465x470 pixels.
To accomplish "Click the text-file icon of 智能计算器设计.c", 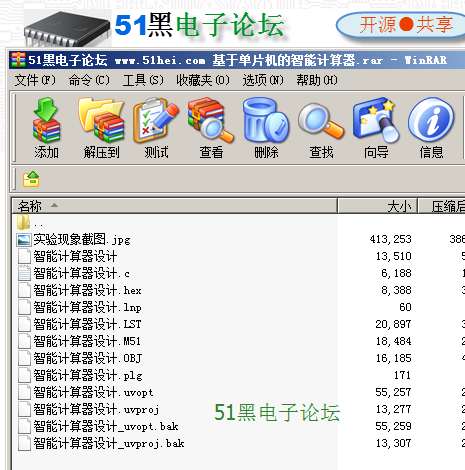I will (24, 273).
